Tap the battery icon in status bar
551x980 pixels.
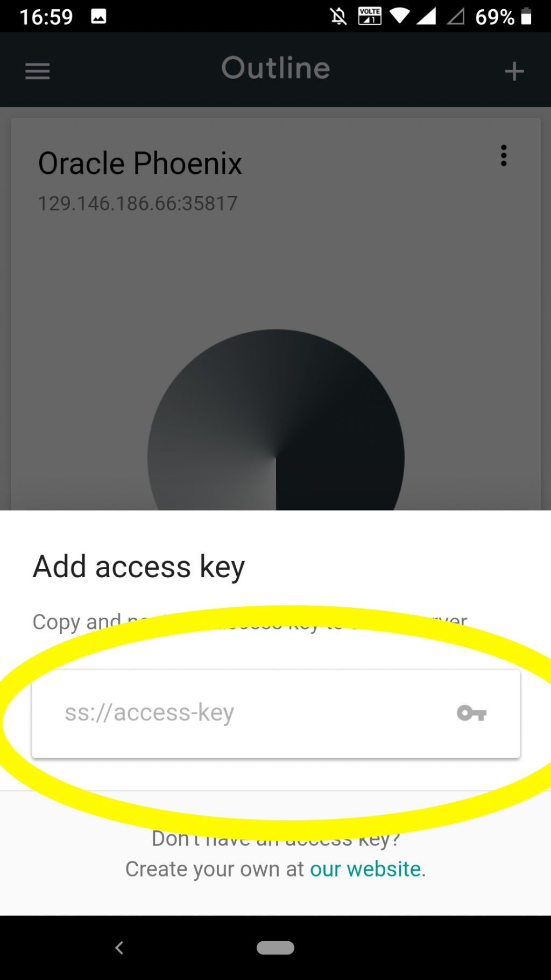pos(527,16)
